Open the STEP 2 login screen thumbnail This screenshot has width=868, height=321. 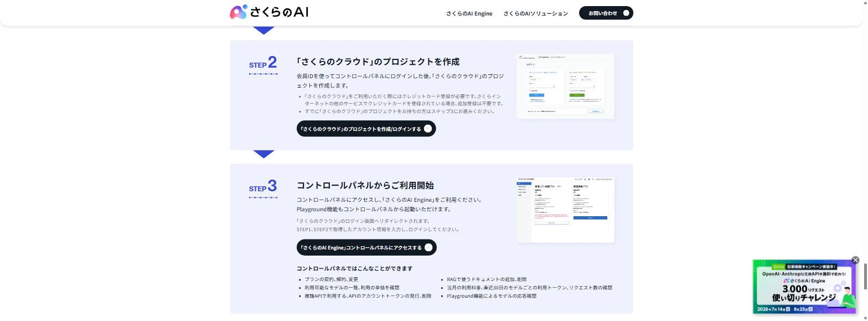(565, 86)
